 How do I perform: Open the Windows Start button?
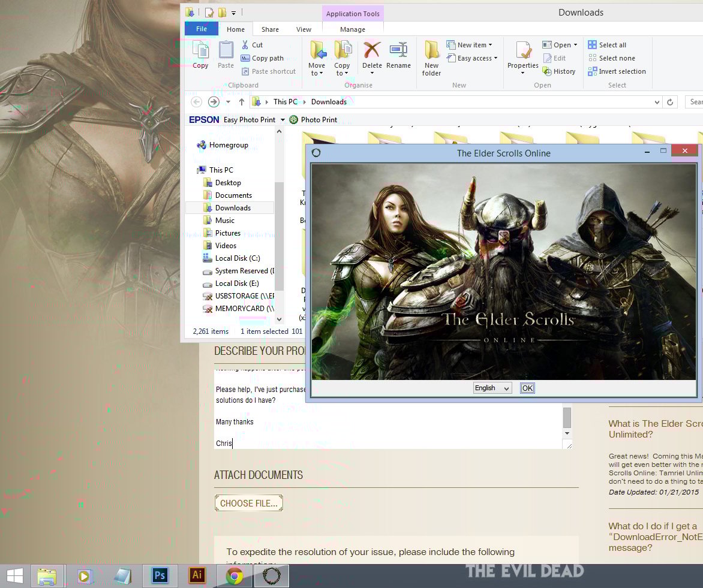tap(15, 576)
